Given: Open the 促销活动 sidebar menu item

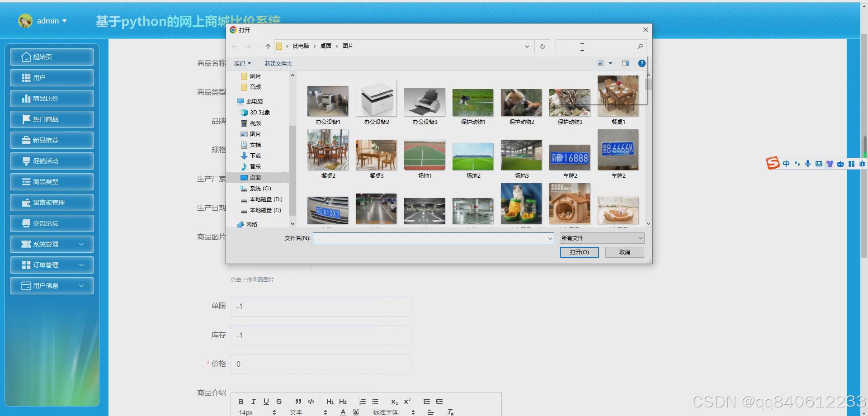Looking at the screenshot, I should tap(52, 161).
